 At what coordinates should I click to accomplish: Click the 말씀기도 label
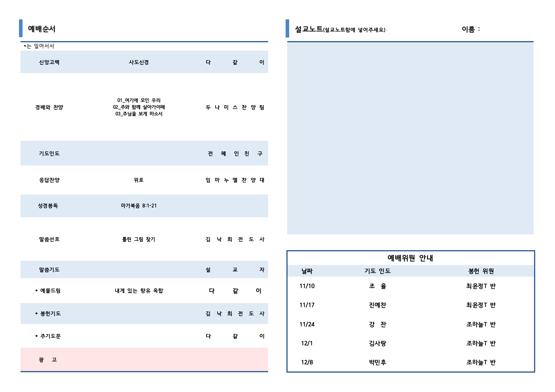(x=49, y=269)
